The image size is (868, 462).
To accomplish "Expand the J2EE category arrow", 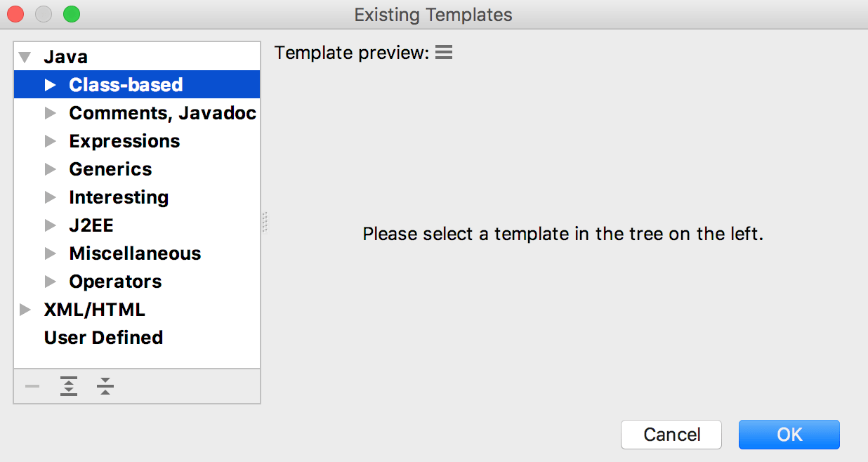I will 51,225.
